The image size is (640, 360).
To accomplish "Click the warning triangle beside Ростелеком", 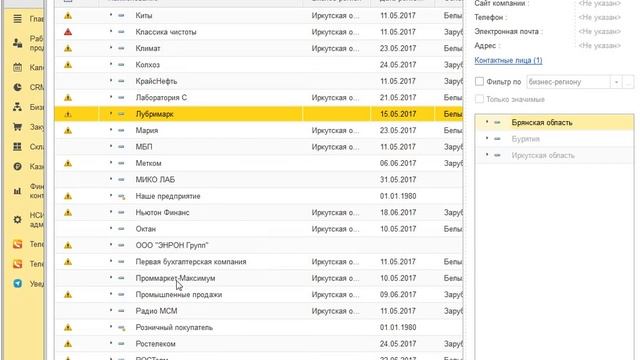I will (x=68, y=344).
